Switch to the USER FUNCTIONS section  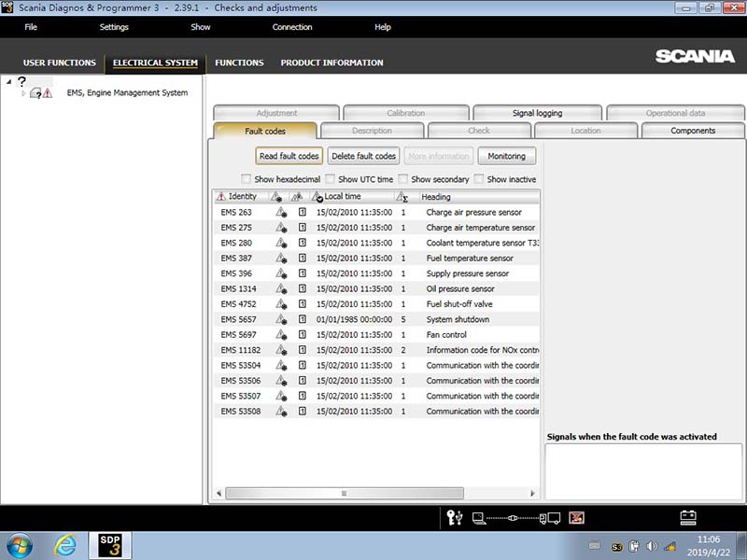[x=60, y=63]
